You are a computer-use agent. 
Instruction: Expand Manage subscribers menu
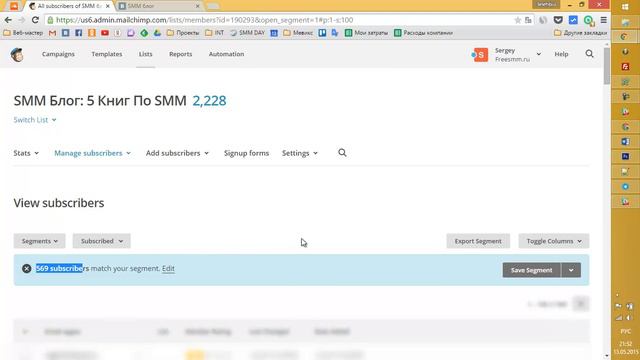(x=93, y=153)
